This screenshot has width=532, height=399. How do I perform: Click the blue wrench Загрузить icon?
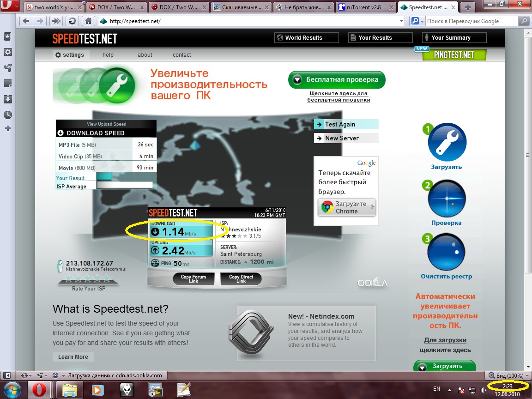447,142
